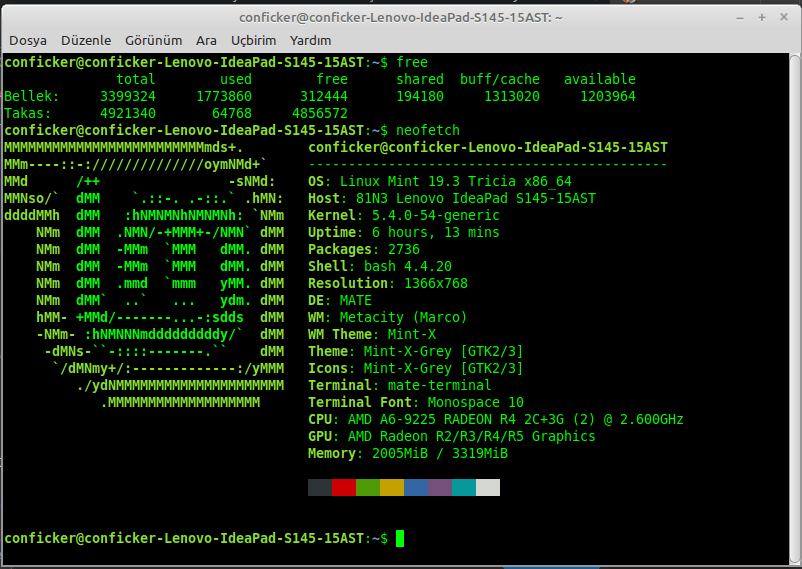Image resolution: width=802 pixels, height=569 pixels.
Task: Click the green color block
Action: pyautogui.click(x=368, y=487)
